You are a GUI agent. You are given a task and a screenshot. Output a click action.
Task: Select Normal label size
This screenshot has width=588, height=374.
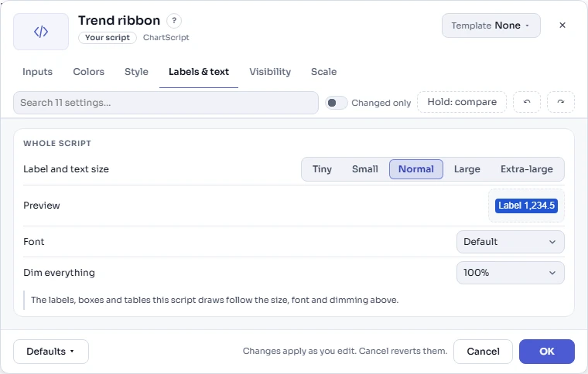pos(416,169)
